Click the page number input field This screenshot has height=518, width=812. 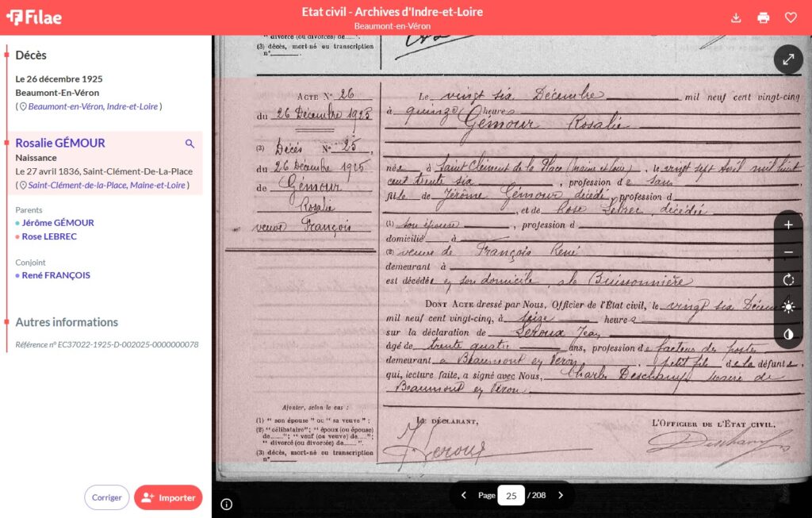point(511,496)
